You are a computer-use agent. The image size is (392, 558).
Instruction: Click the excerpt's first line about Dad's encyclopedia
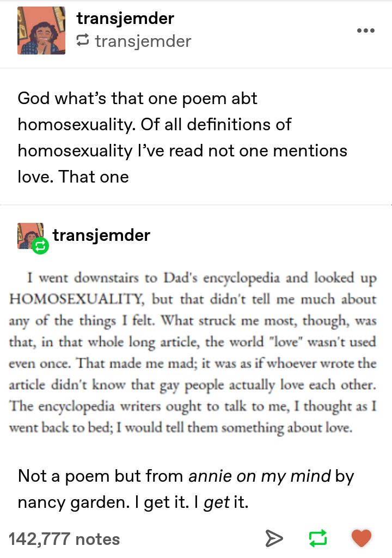(201, 278)
